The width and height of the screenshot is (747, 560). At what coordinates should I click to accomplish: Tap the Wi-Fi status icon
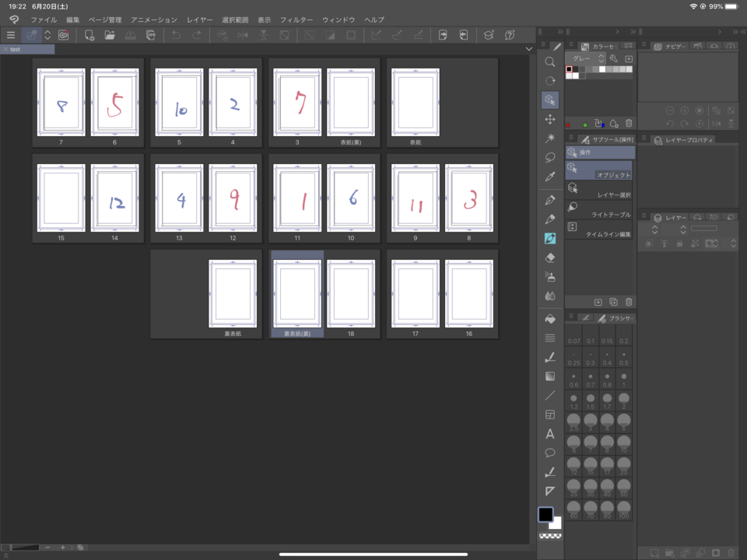pyautogui.click(x=693, y=7)
